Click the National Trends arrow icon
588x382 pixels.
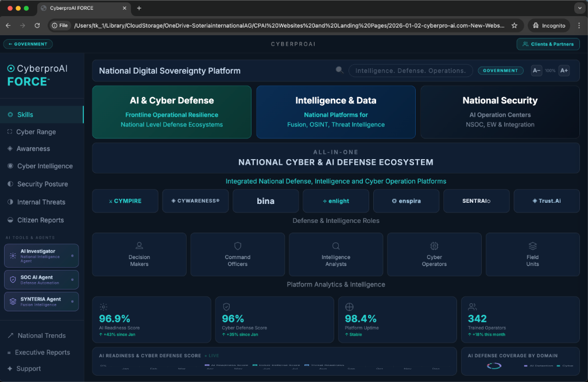point(10,335)
